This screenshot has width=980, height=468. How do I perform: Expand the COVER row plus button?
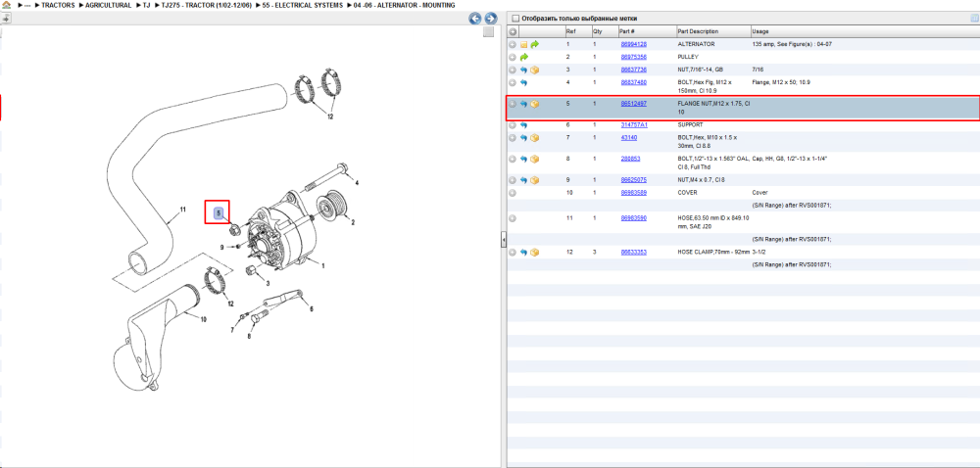pos(513,193)
